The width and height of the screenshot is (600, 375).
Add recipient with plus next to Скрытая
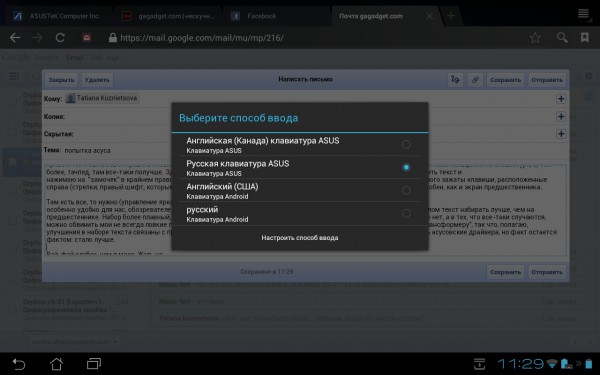pos(561,134)
